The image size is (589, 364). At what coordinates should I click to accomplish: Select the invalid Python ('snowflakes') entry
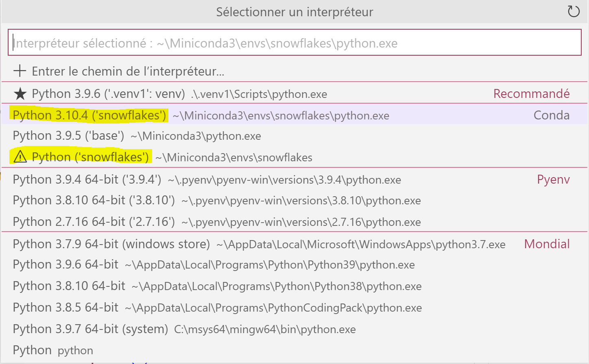pos(294,157)
